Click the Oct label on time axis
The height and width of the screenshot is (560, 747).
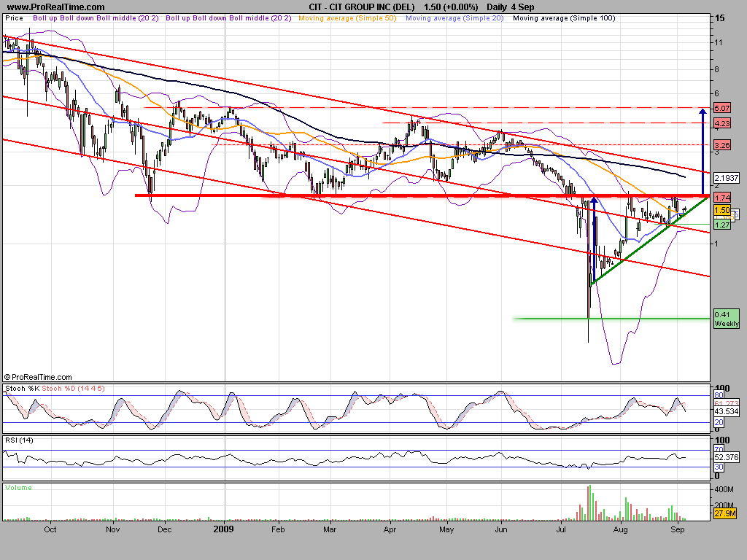[x=50, y=529]
